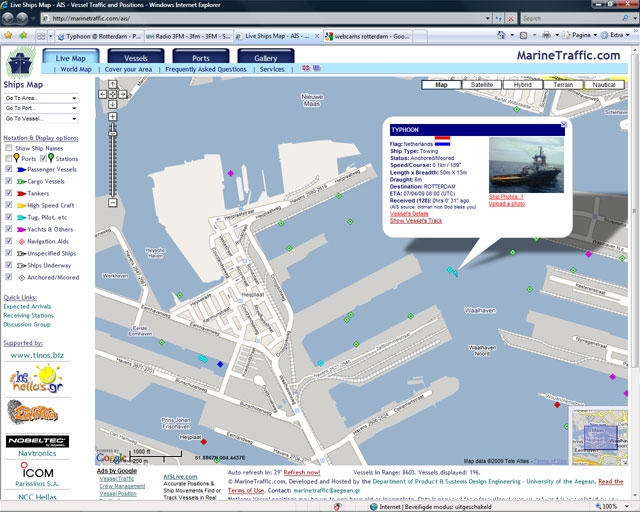Open Vessel's Details link
The image size is (640, 512).
[409, 214]
